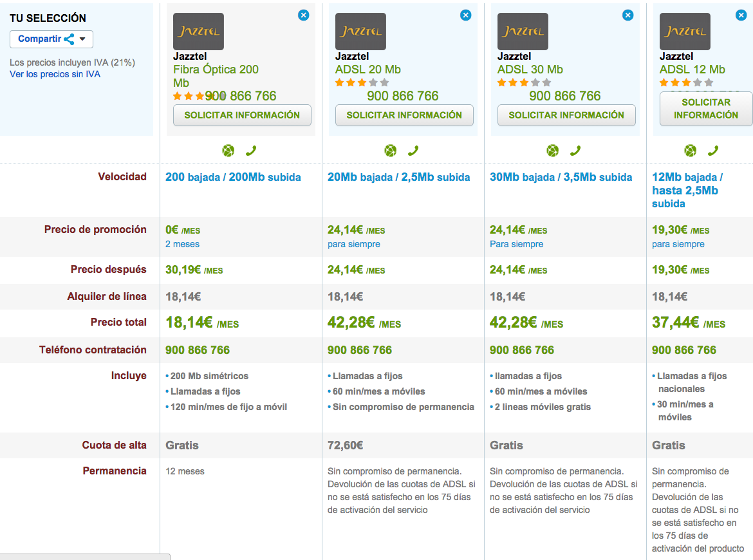Click the Sin compromiso de permanencia bullet
The width and height of the screenshot is (753, 560).
tap(401, 407)
